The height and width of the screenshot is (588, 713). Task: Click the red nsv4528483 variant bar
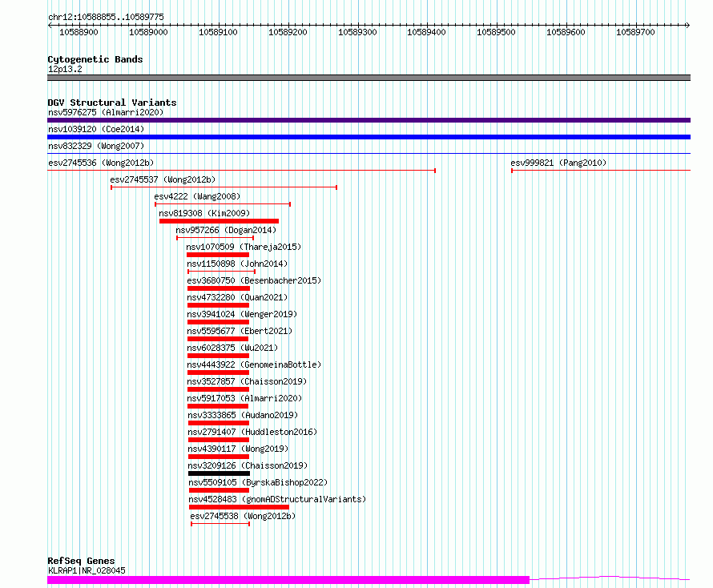(x=239, y=507)
